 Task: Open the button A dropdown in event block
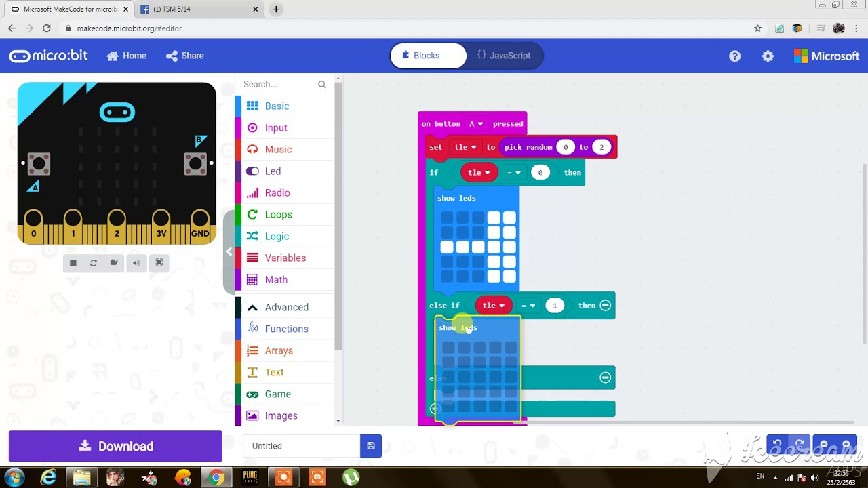click(476, 124)
